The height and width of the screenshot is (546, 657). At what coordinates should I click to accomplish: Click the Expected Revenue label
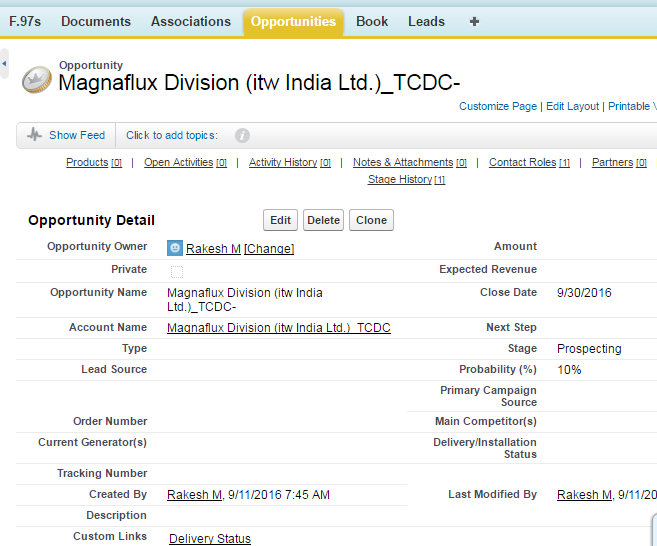coord(488,269)
